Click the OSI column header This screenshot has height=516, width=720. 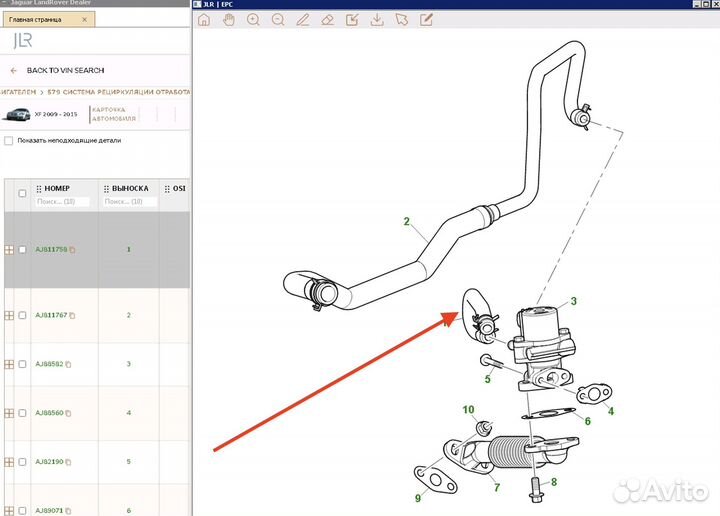point(179,188)
